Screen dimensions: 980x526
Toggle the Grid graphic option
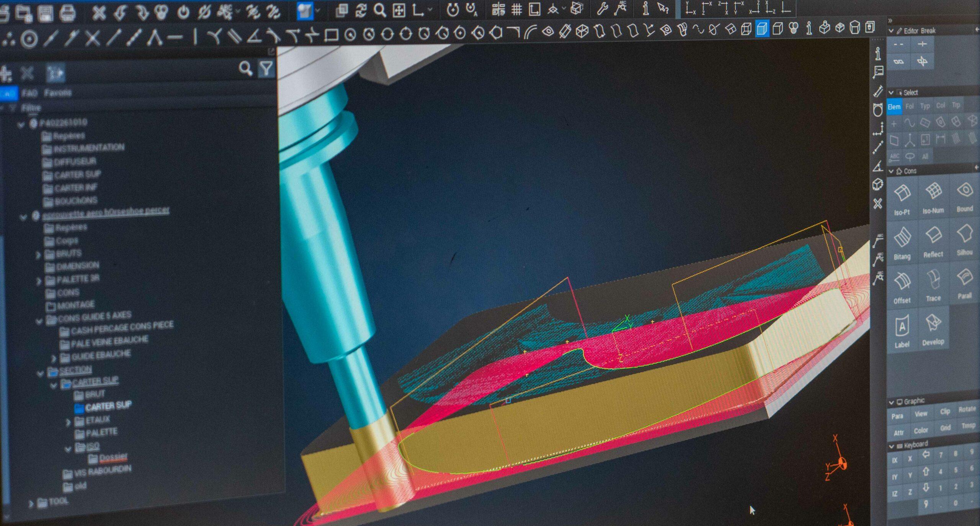tap(945, 428)
